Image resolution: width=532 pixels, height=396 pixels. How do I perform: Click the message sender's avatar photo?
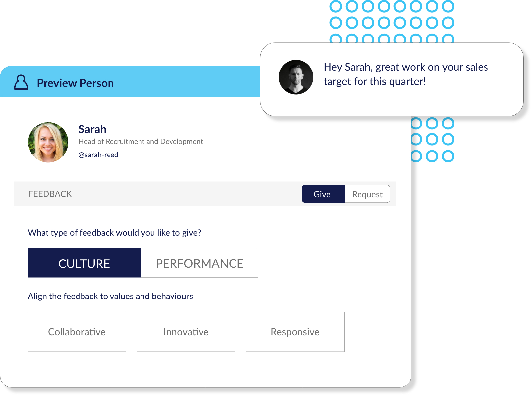pos(296,77)
